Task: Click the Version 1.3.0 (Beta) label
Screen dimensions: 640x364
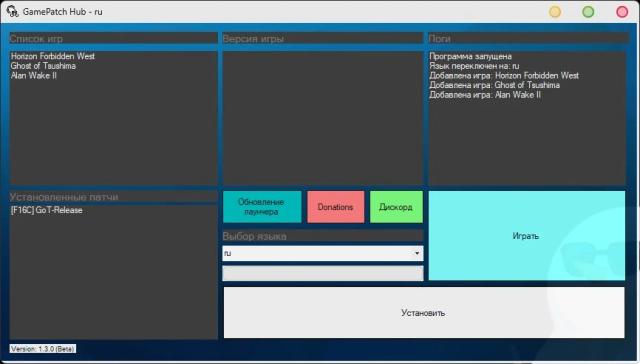Action: coord(43,349)
